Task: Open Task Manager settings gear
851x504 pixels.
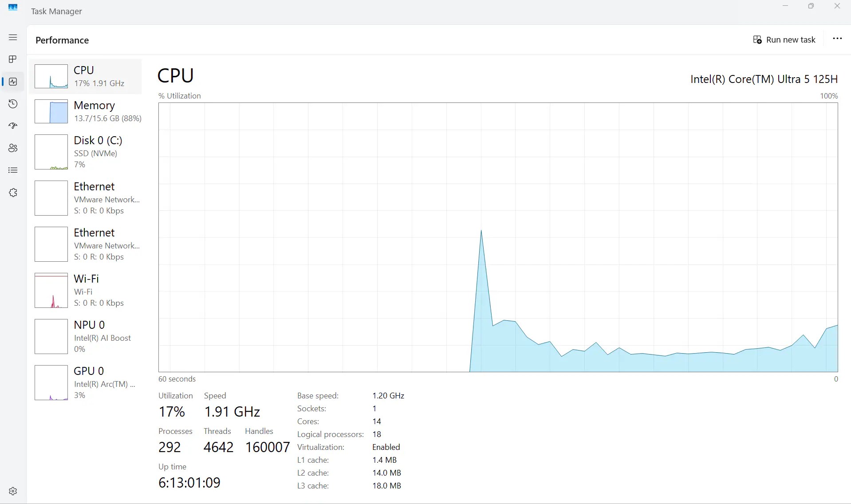Action: 13,491
